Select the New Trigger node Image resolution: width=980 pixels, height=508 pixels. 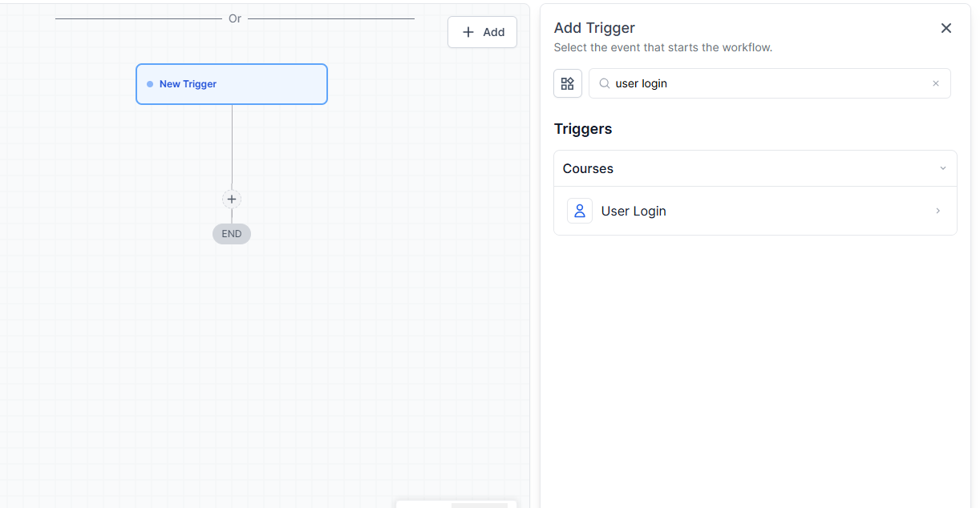click(232, 84)
